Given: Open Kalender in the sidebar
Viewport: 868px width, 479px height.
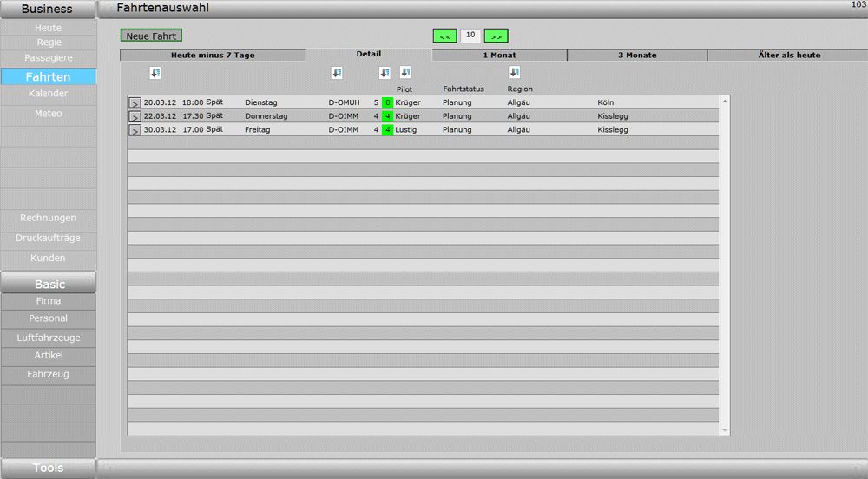Looking at the screenshot, I should (48, 94).
